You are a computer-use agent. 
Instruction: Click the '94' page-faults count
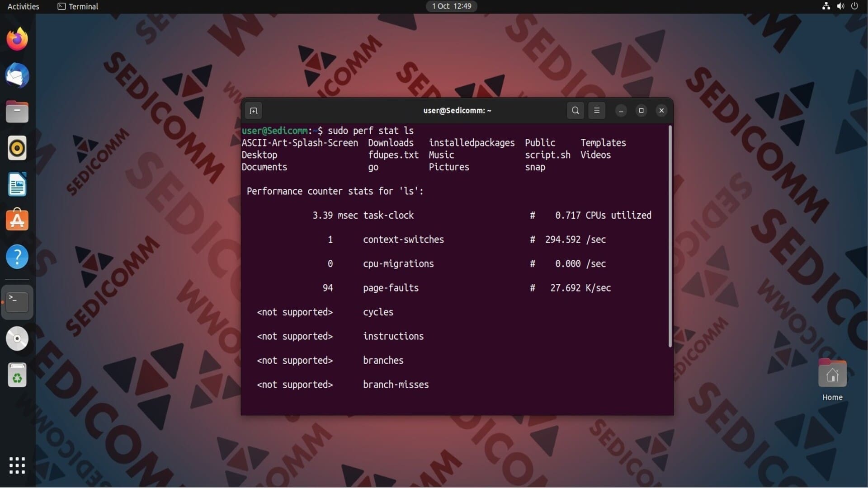[328, 288]
